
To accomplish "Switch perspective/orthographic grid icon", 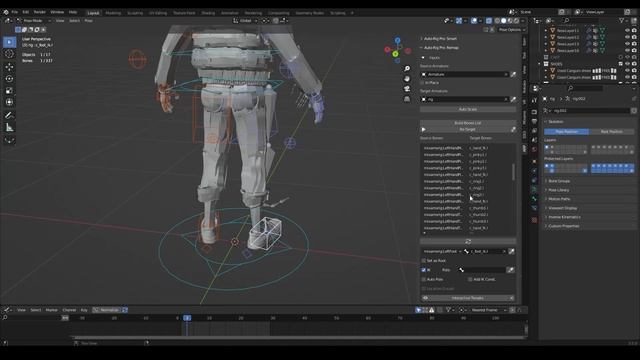I will tap(407, 99).
